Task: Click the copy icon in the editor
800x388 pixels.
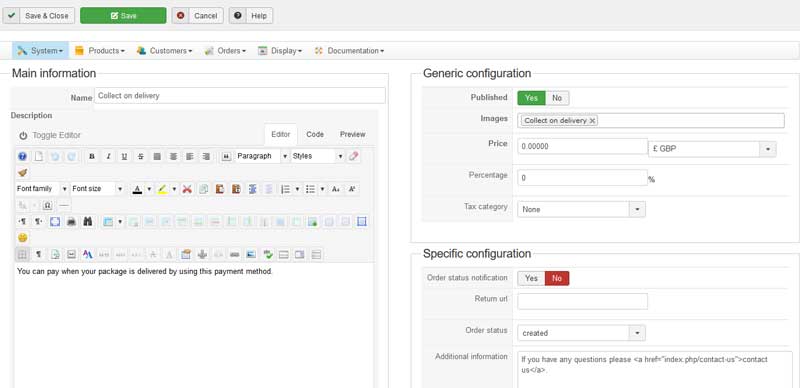Action: 204,189
